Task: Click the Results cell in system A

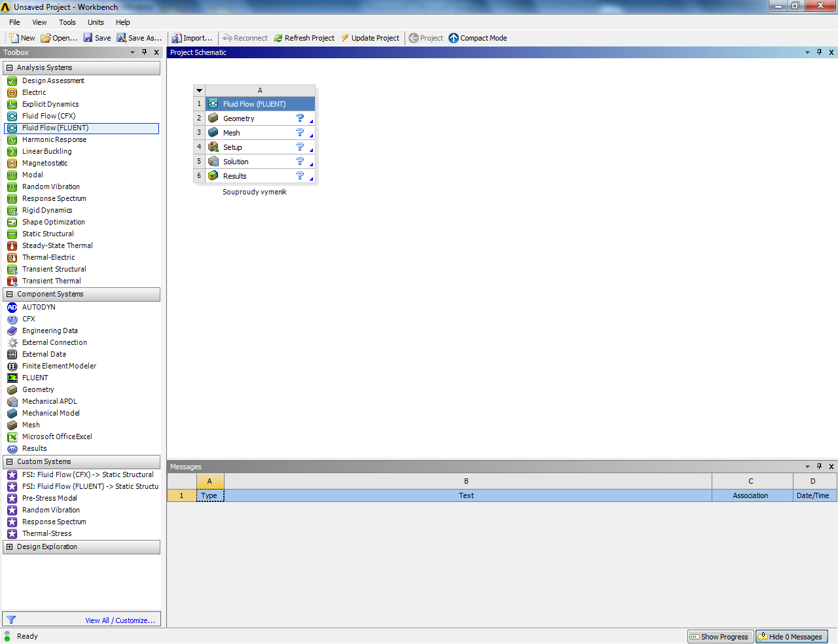Action: tap(260, 176)
